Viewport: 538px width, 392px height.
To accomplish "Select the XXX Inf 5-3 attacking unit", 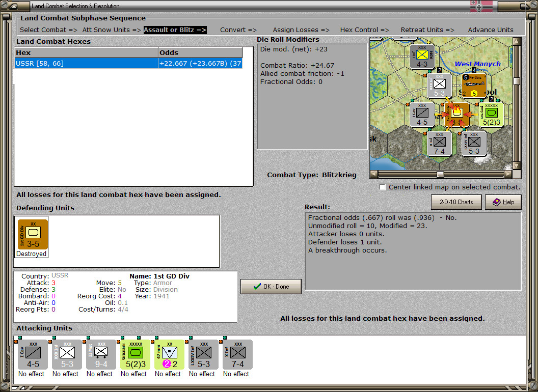I will 67,355.
